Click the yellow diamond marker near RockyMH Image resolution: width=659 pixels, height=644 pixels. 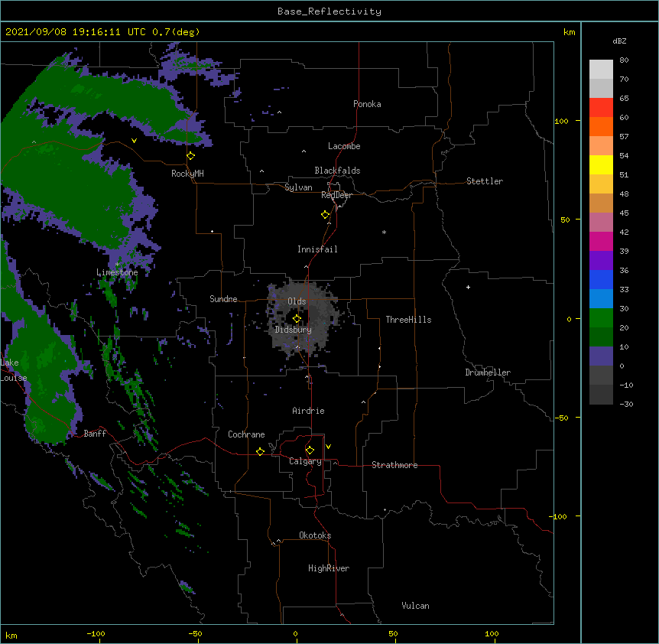(x=191, y=156)
